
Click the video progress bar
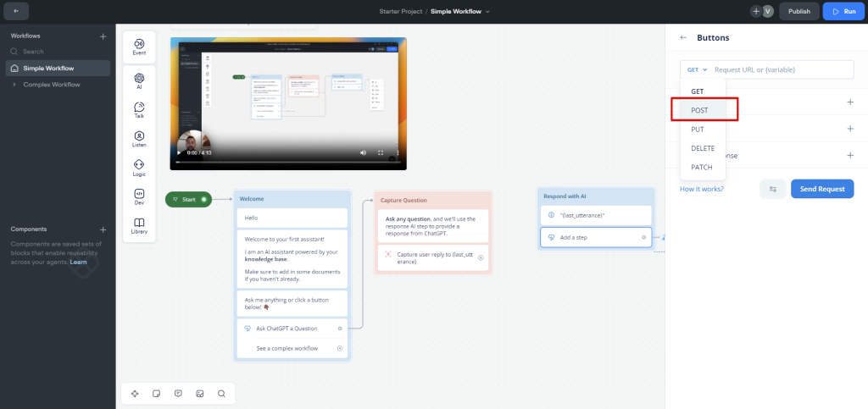coord(280,162)
